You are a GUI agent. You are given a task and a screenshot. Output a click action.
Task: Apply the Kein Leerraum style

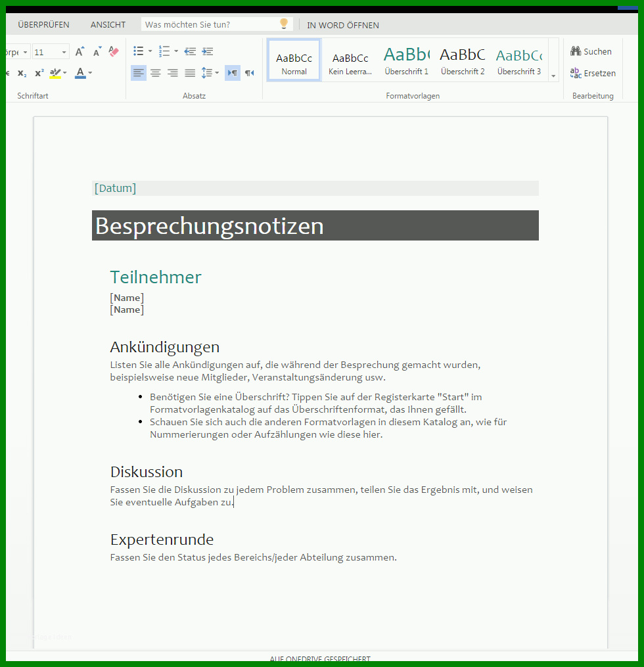click(x=350, y=60)
